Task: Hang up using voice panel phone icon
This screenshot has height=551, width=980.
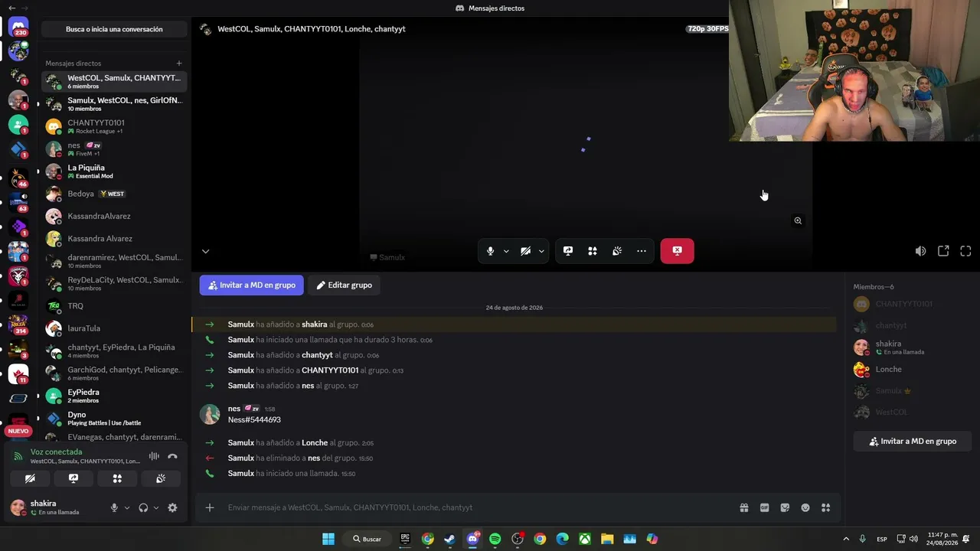Action: 172,456
